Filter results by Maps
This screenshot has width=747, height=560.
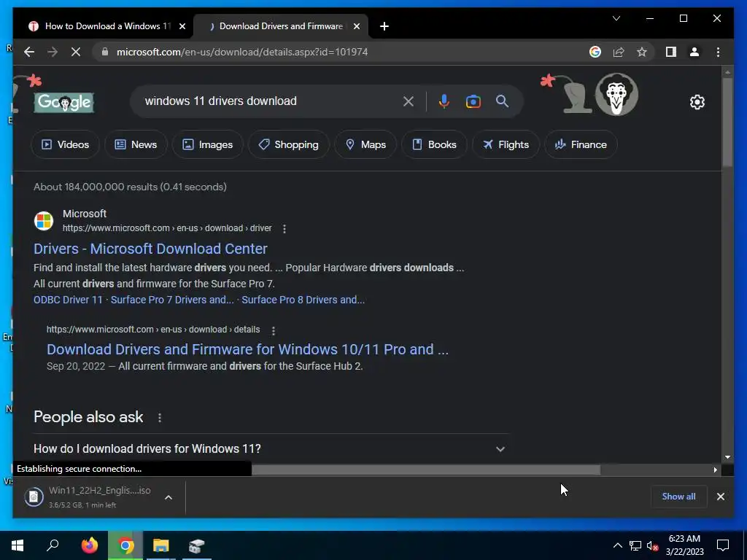pos(365,144)
